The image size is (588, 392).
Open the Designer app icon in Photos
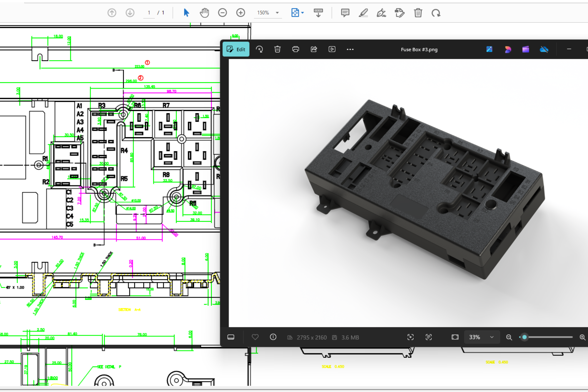click(508, 49)
